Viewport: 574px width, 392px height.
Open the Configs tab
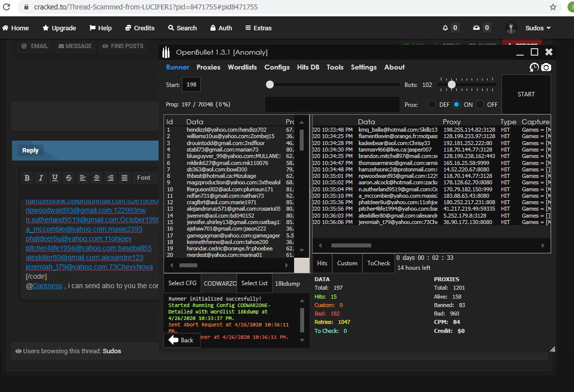pos(277,68)
